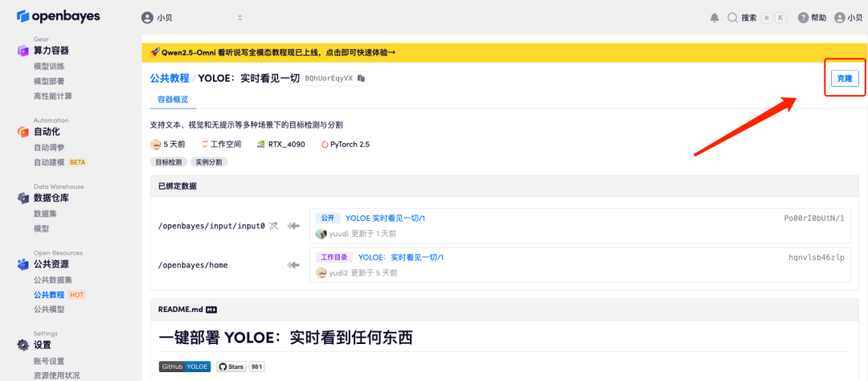
Task: Open 资源使用状况 in the sidebar
Action: pos(56,375)
